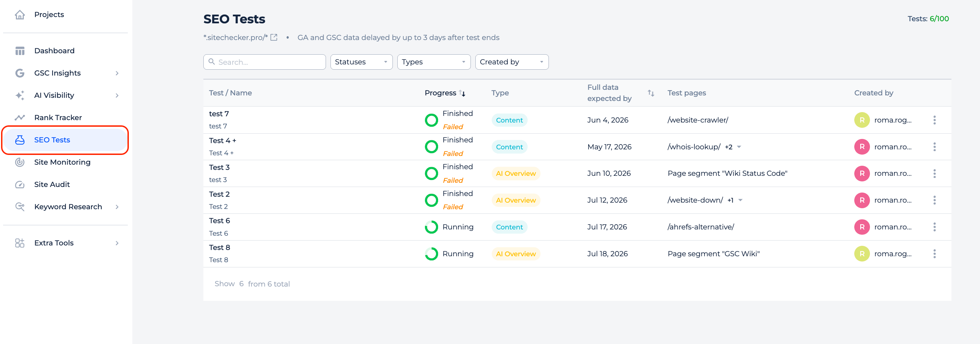Open the three-dot menu for Test 6

point(934,227)
